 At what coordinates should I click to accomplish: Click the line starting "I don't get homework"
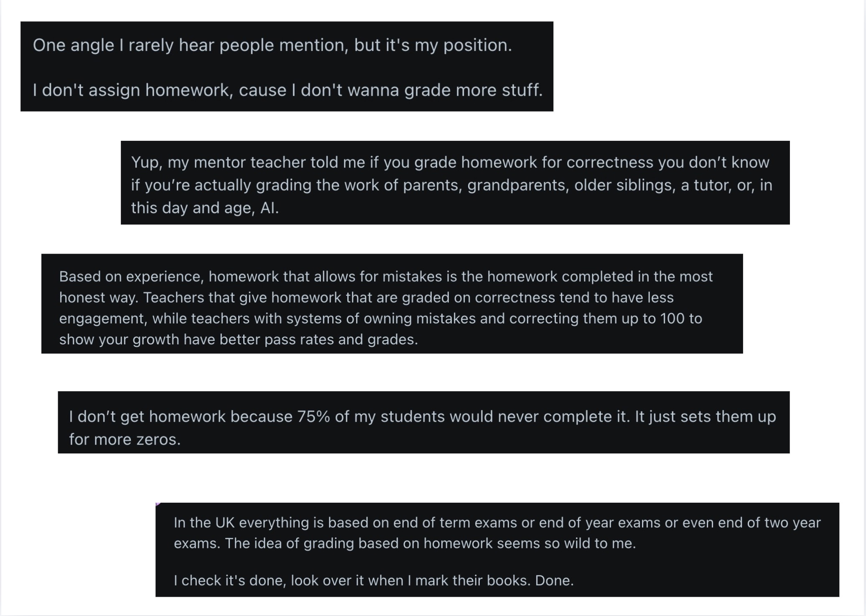[x=422, y=417]
